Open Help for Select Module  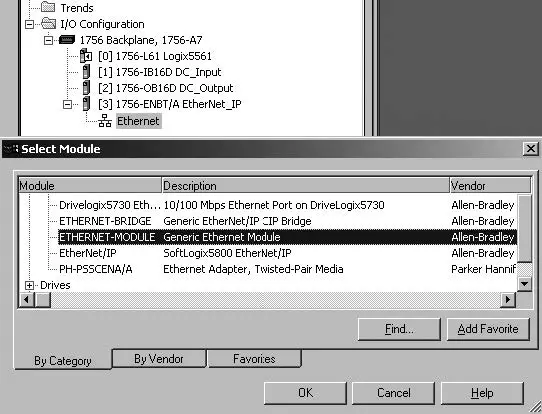click(482, 393)
